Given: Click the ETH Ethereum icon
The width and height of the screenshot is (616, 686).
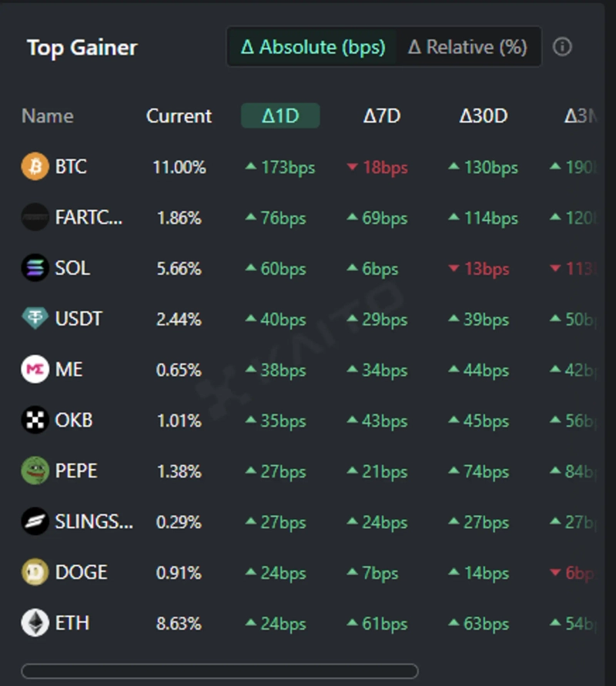Looking at the screenshot, I should coord(35,623).
